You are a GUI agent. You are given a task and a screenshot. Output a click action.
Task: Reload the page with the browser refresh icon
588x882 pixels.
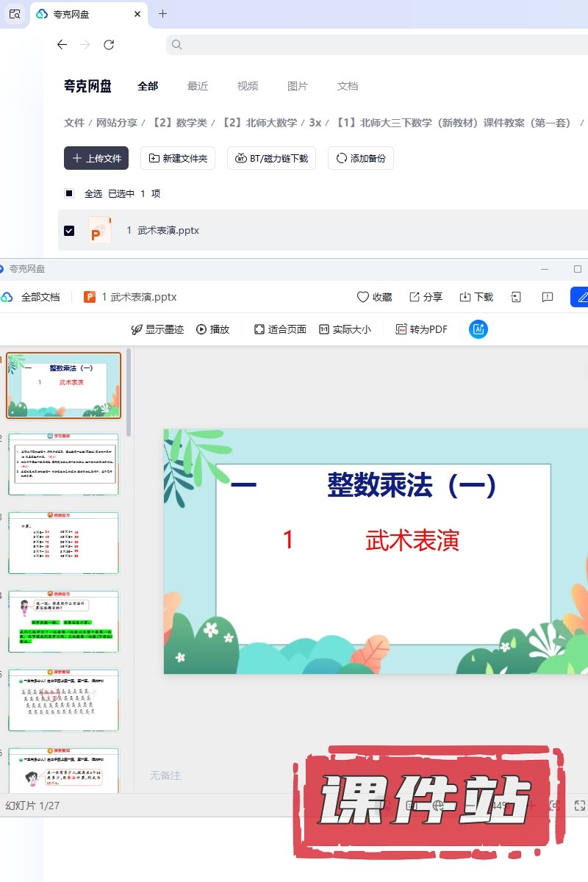(109, 45)
